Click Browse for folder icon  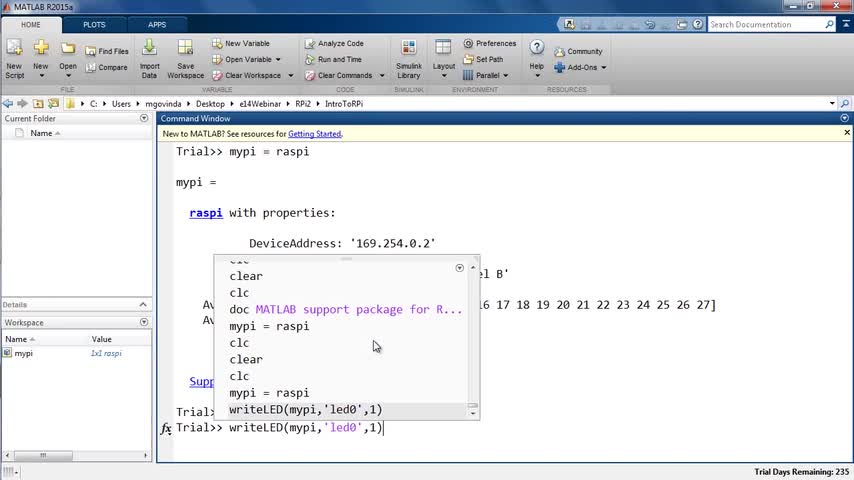(x=53, y=104)
